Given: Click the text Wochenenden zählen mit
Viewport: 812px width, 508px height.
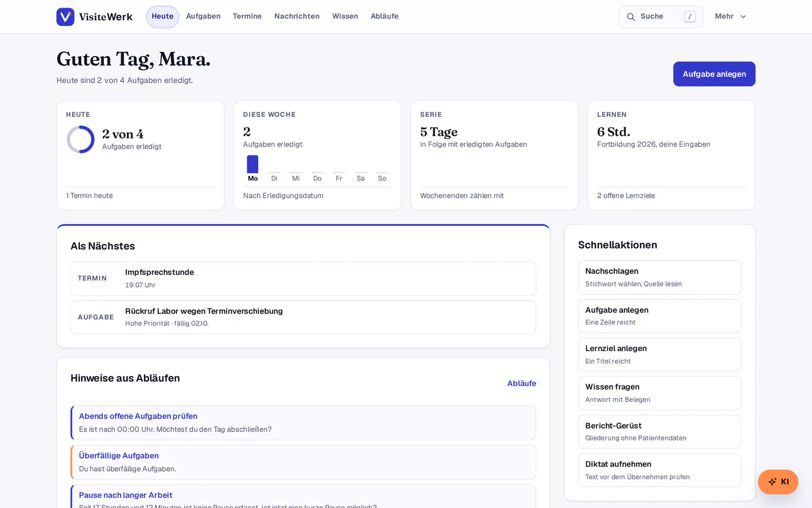Looking at the screenshot, I should [x=462, y=196].
